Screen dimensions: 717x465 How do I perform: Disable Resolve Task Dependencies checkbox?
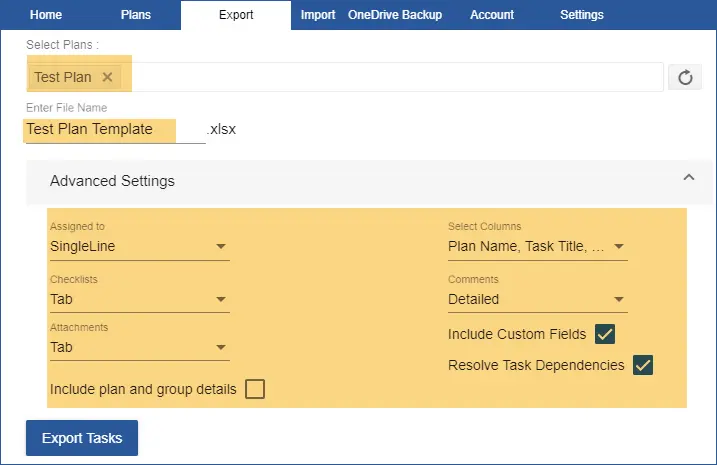(x=643, y=365)
